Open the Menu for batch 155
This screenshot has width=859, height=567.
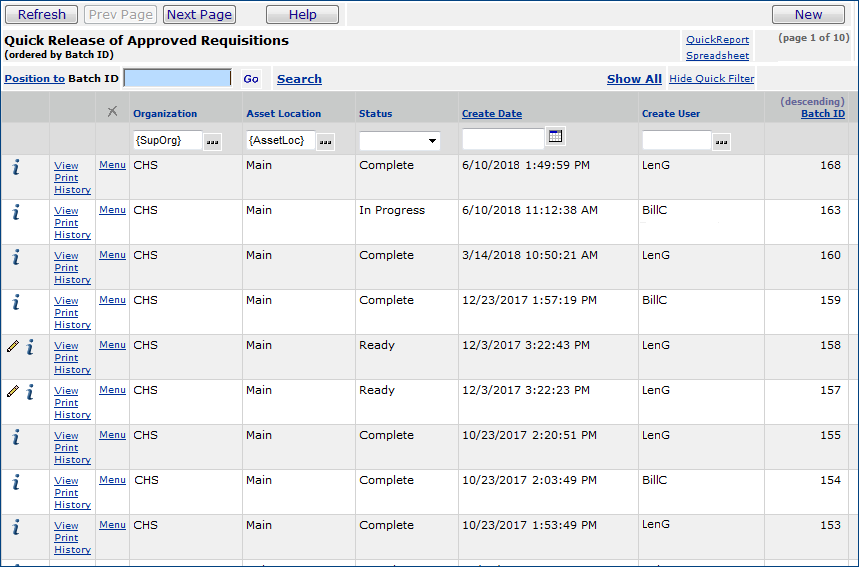point(112,435)
